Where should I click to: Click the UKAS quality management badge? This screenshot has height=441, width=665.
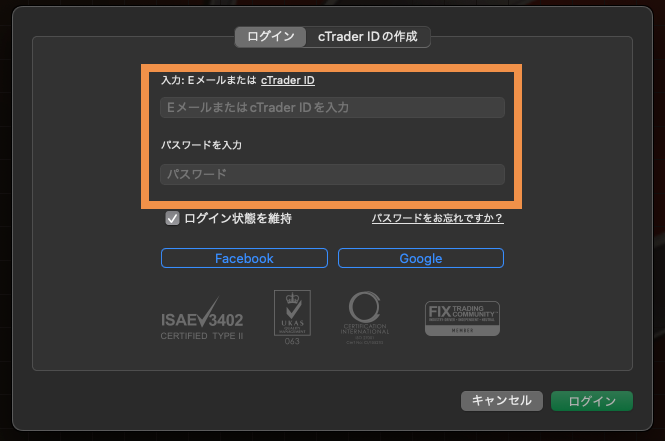(x=292, y=318)
